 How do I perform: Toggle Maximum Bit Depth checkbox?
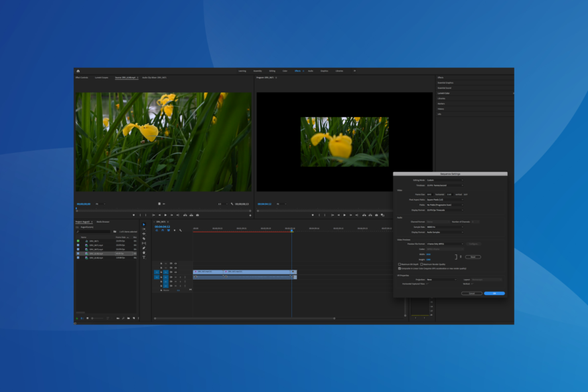(400, 264)
